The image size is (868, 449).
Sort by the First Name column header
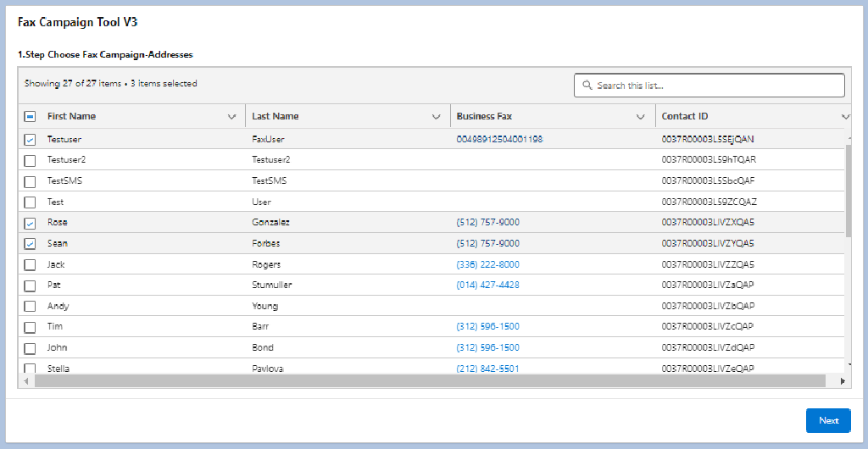(x=72, y=117)
